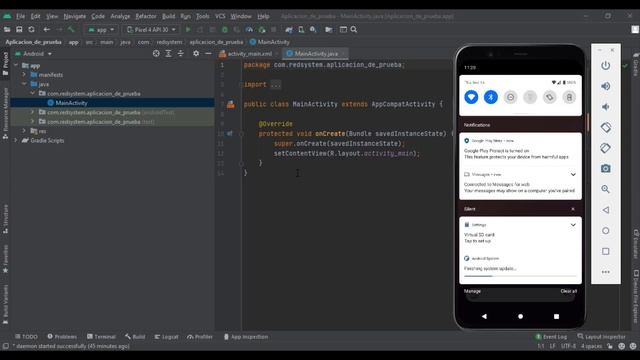The image size is (640, 360).
Task: Click emulator Volume Down button
Action: click(606, 107)
